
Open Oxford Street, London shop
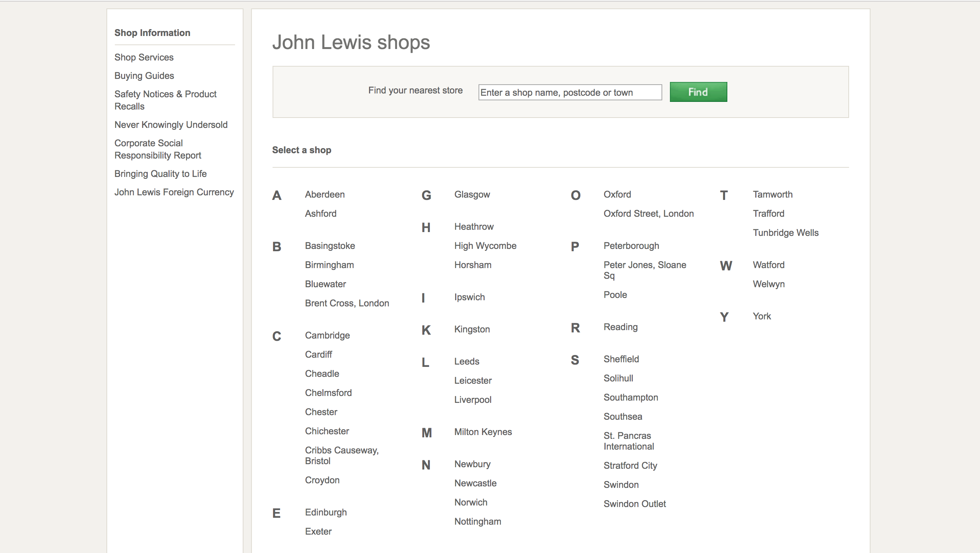[648, 214]
